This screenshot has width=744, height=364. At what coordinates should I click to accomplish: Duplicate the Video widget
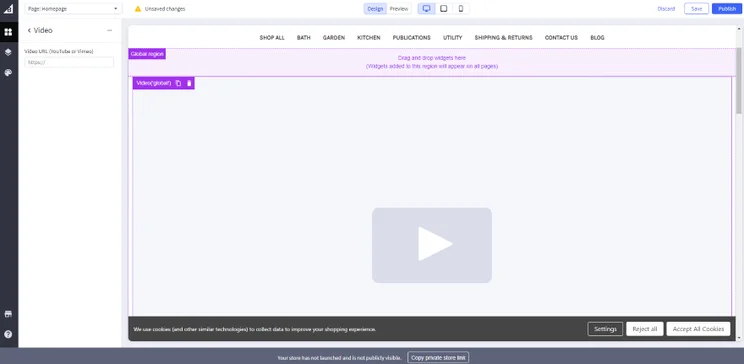178,83
